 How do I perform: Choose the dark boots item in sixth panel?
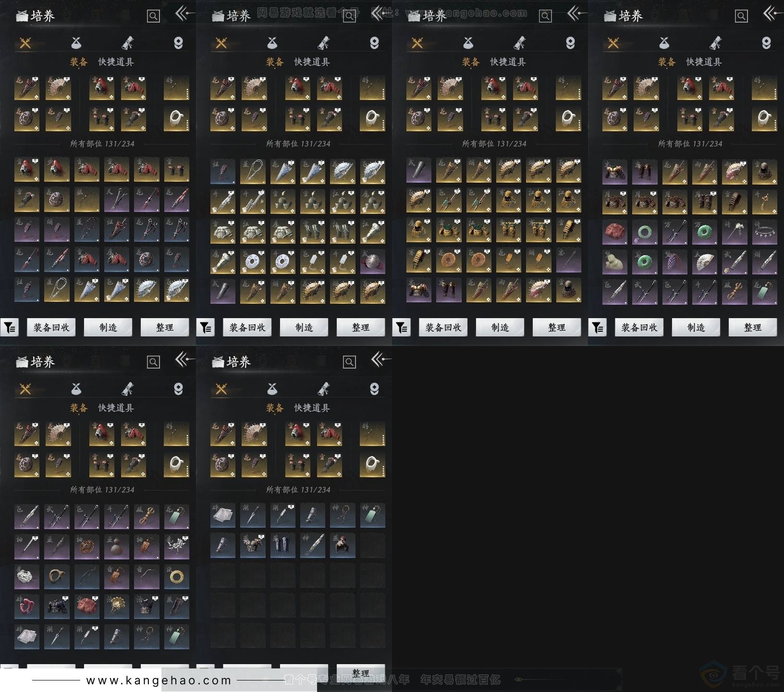click(x=282, y=544)
